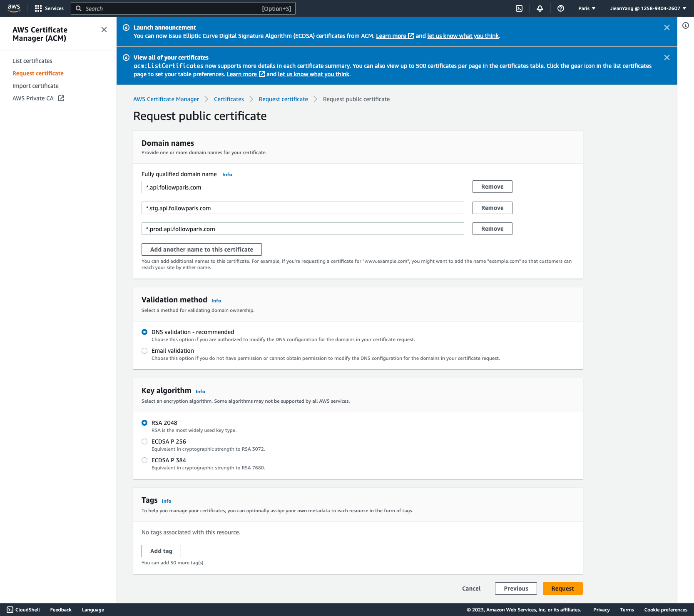Screen dimensions: 694x616
Task: Close the ACM side navigation panel
Action: click(x=104, y=30)
